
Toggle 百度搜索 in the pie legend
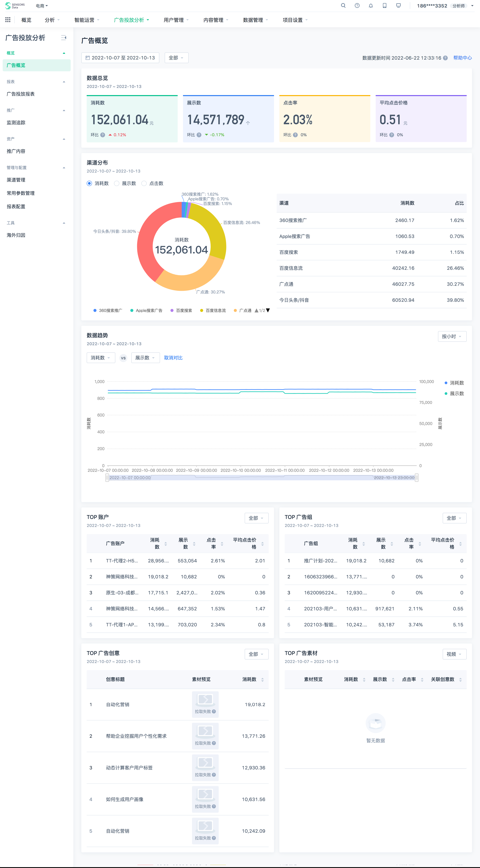(x=181, y=310)
